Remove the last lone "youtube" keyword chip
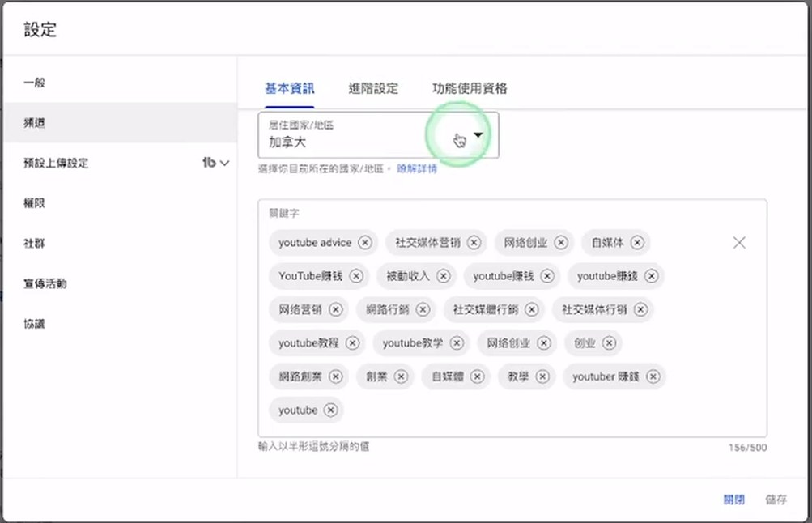Screen dimensions: 812x523 330,410
